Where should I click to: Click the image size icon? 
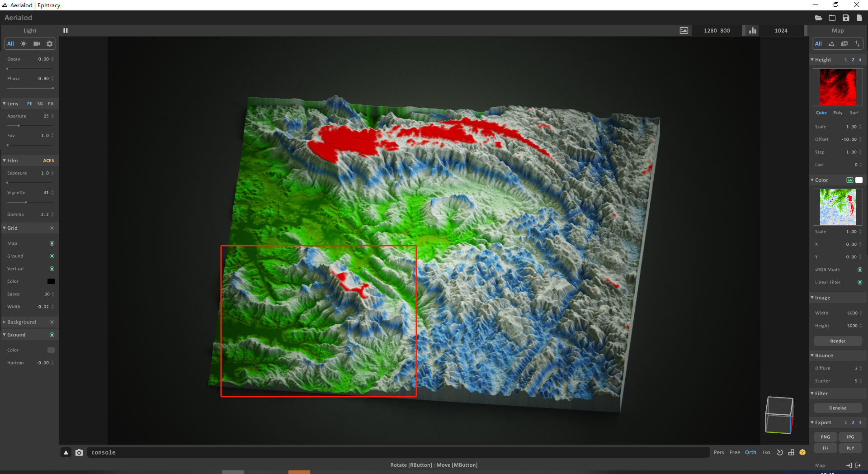[x=684, y=31]
